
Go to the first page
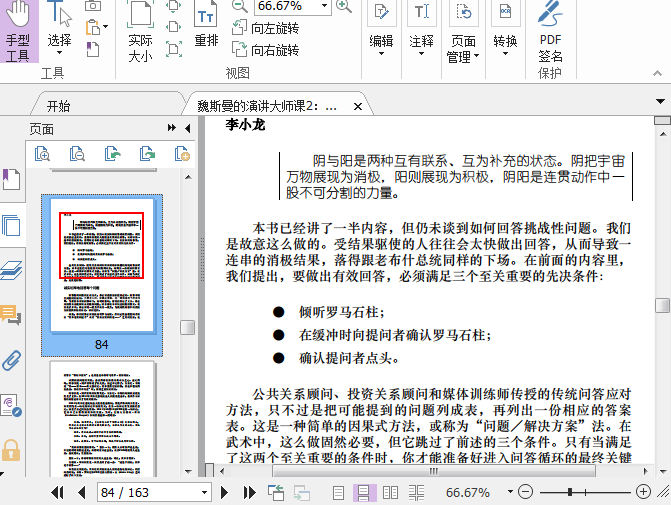click(x=57, y=493)
